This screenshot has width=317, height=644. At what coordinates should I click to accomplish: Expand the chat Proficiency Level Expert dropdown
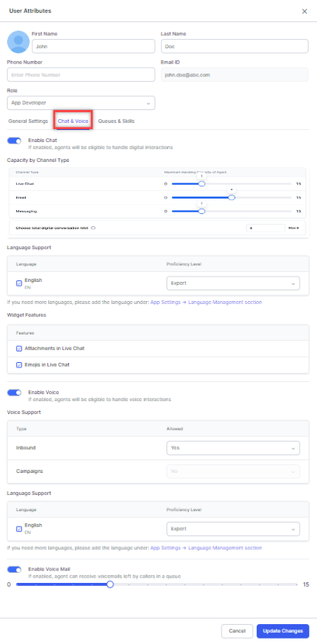click(x=233, y=283)
